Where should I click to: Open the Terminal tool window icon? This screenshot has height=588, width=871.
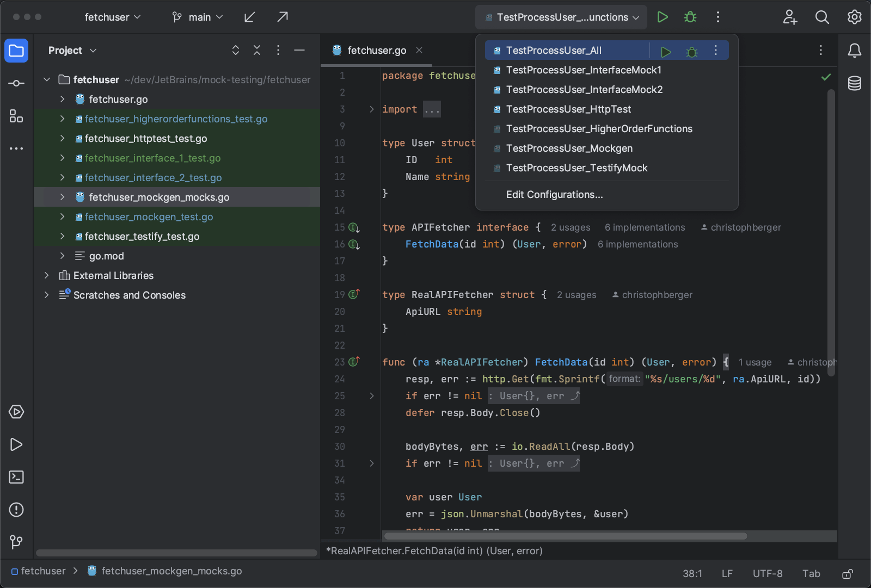16,477
